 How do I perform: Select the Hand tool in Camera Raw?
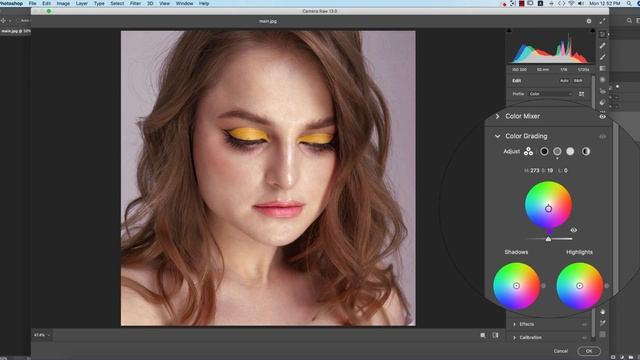click(x=602, y=311)
